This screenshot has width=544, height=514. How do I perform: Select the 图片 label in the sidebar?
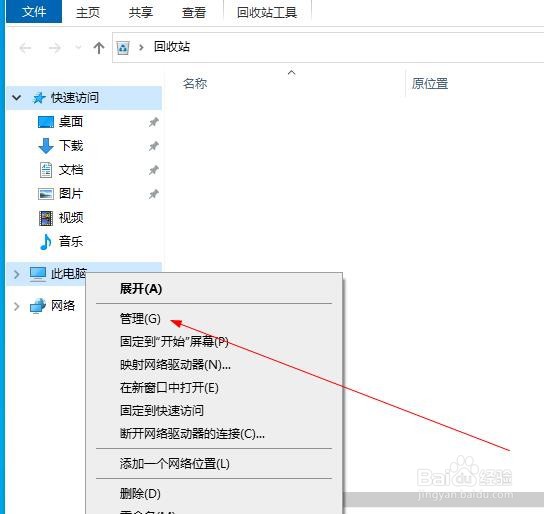[x=71, y=194]
